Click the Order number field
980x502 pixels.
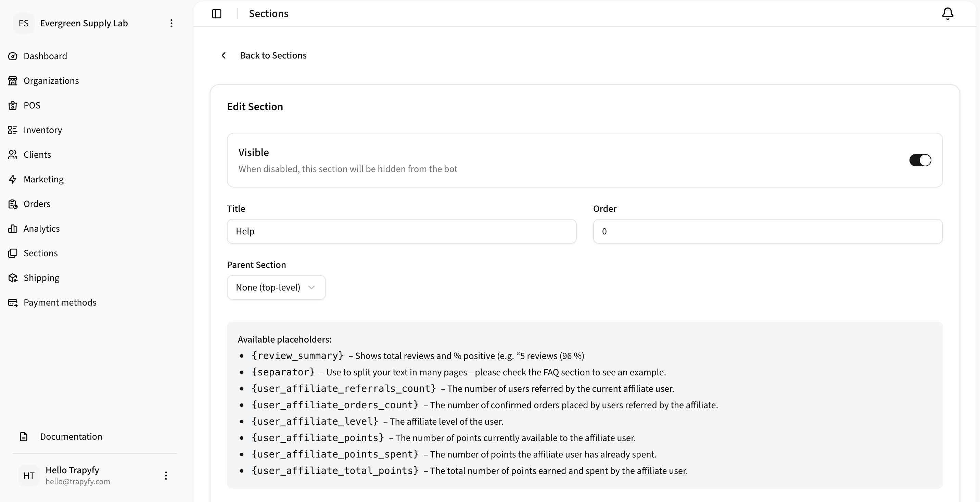[768, 231]
